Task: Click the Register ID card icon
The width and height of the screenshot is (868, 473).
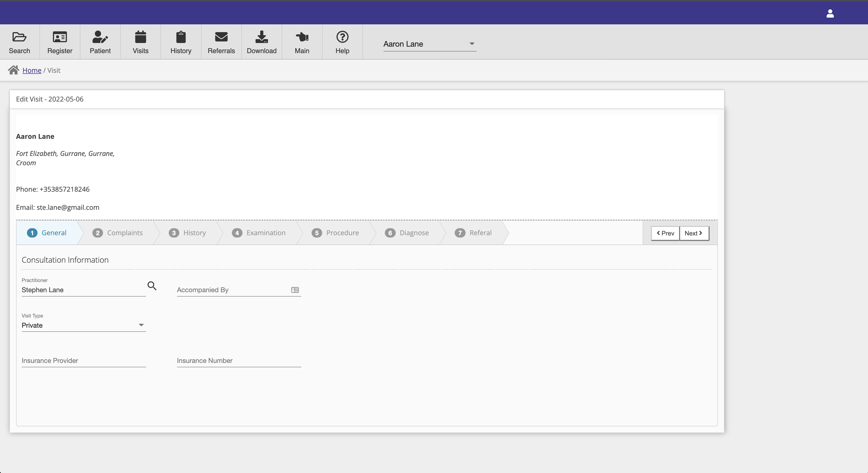Action: 60,37
